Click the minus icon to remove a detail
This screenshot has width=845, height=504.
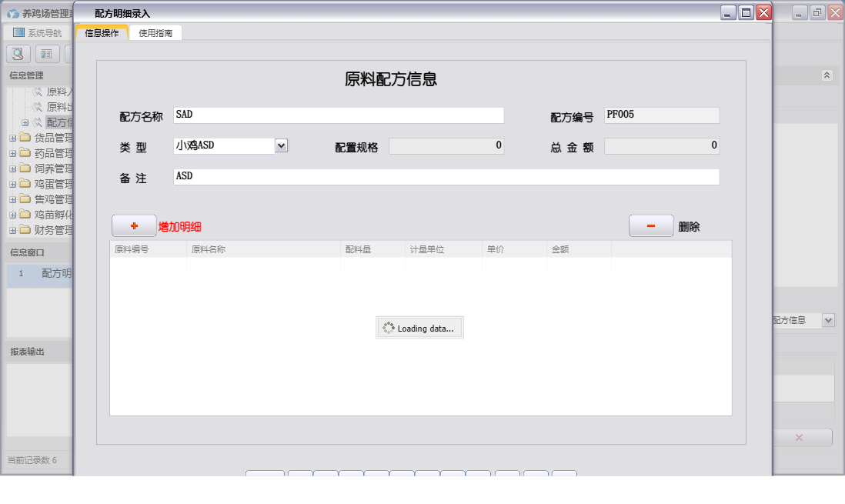point(650,225)
